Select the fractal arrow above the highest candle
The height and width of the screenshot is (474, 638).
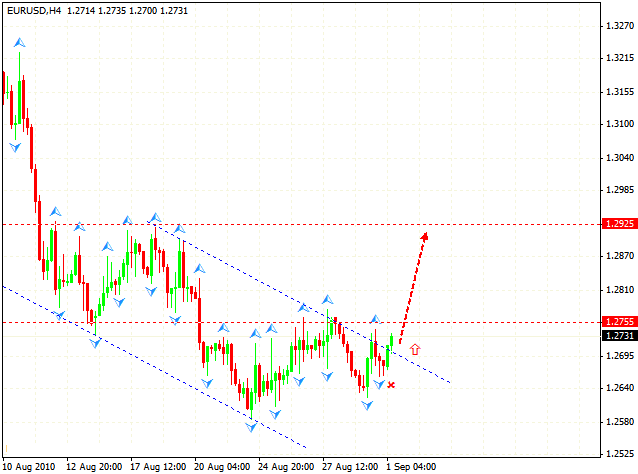pos(19,42)
